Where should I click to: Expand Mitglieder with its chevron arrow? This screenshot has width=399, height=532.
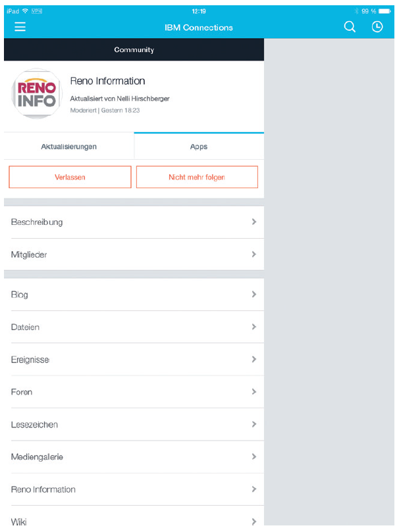(x=253, y=254)
